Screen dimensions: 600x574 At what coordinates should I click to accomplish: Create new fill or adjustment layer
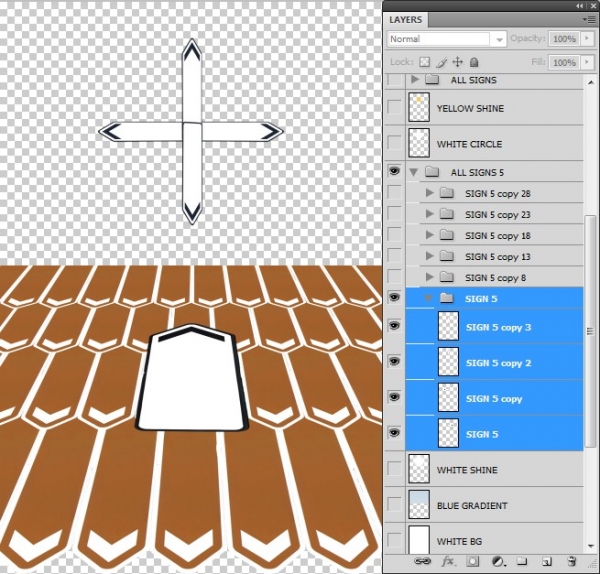(497, 561)
